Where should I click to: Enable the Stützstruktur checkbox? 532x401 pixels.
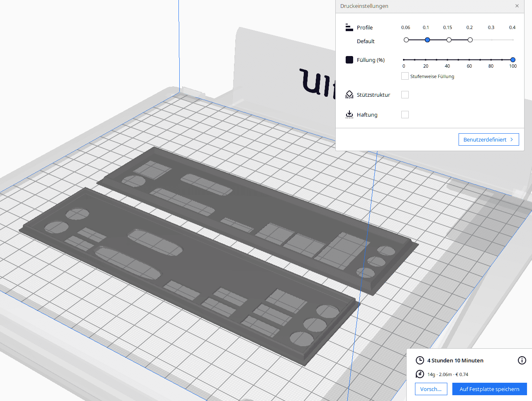(x=405, y=95)
